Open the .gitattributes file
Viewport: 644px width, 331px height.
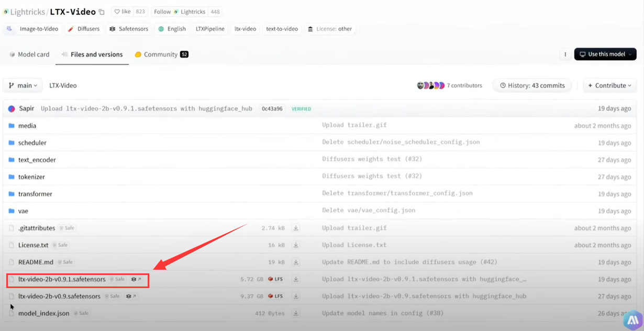[37, 228]
